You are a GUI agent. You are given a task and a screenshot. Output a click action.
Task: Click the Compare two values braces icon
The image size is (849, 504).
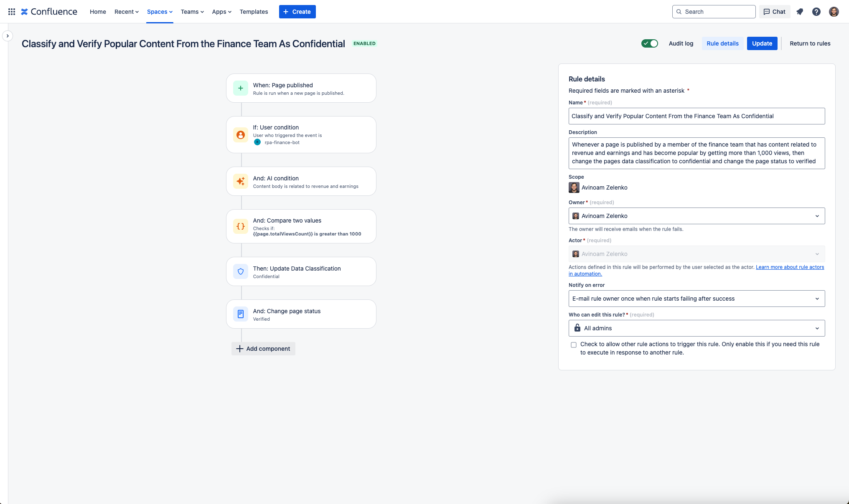click(x=240, y=226)
